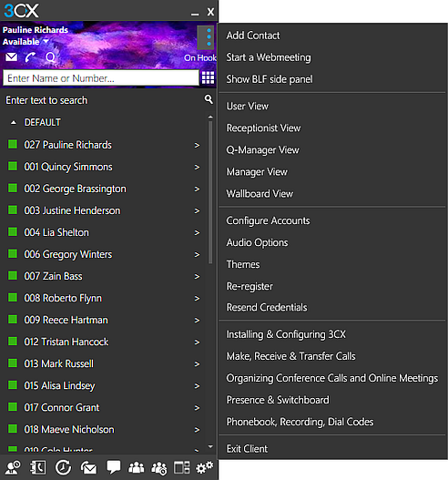Click the contact list scrollbar down arrow
448x480 pixels.
[x=210, y=446]
